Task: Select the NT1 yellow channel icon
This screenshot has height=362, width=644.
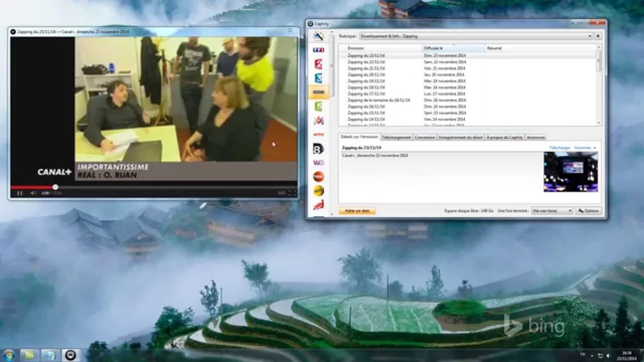Action: [318, 191]
